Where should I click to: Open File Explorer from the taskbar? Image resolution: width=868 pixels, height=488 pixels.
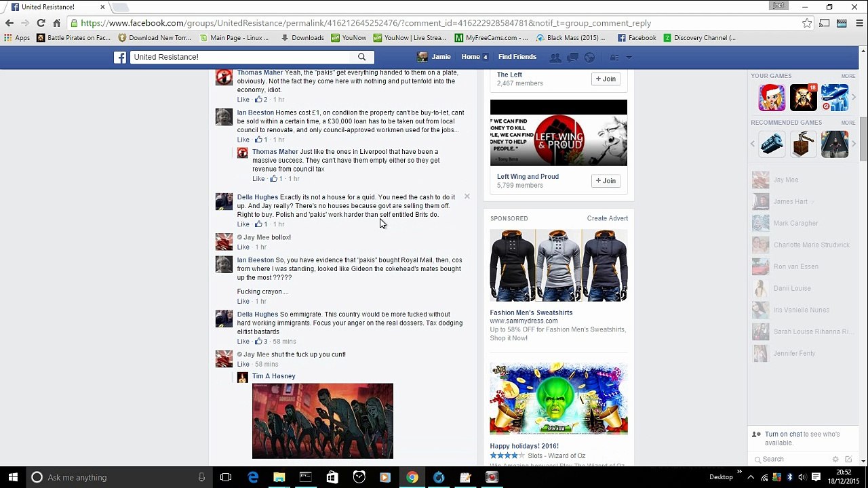279,477
